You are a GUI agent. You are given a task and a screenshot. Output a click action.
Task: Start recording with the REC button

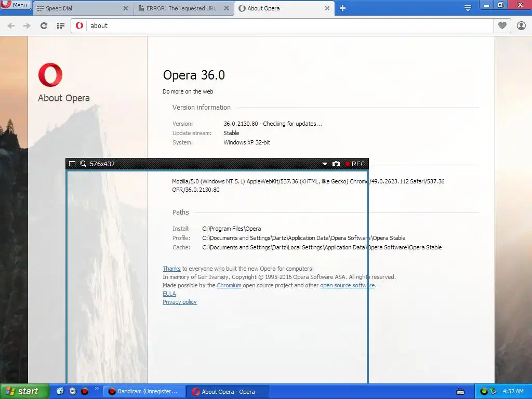[355, 164]
